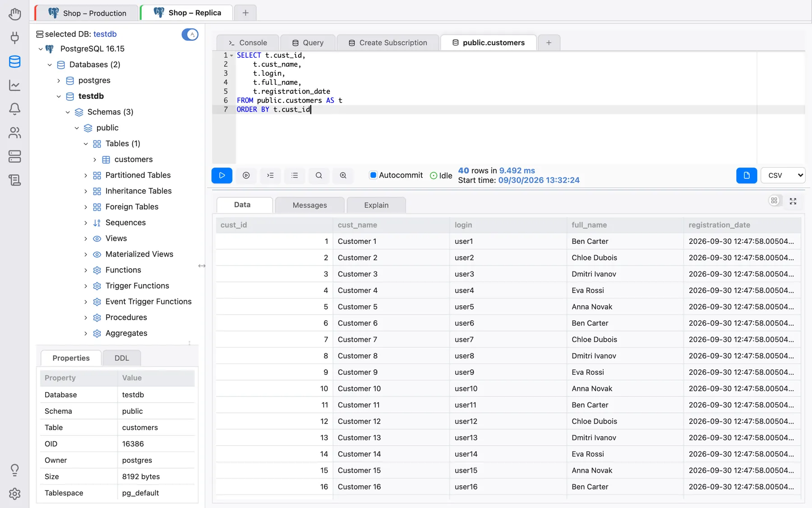Open the CSV export format dropdown
This screenshot has height=508, width=812.
783,175
